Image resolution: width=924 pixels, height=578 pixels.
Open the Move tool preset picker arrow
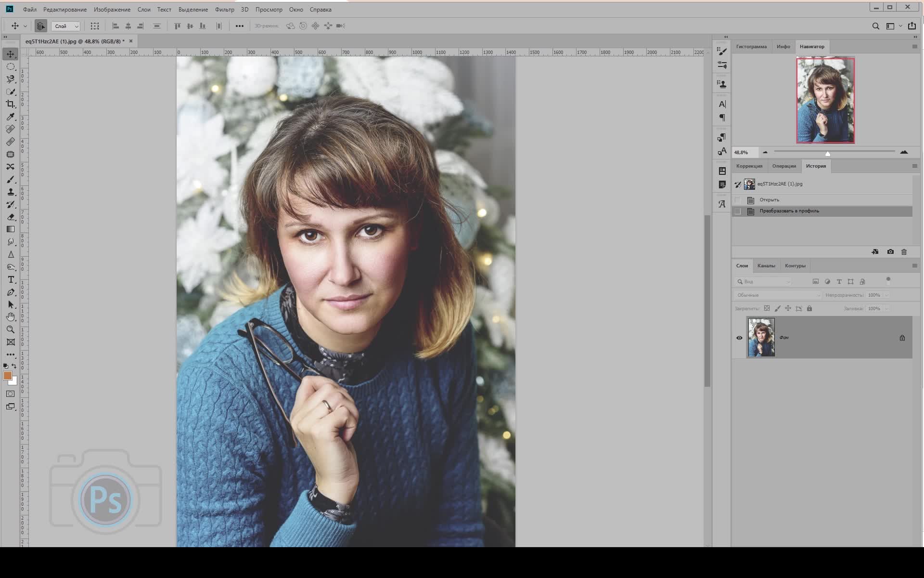(25, 26)
